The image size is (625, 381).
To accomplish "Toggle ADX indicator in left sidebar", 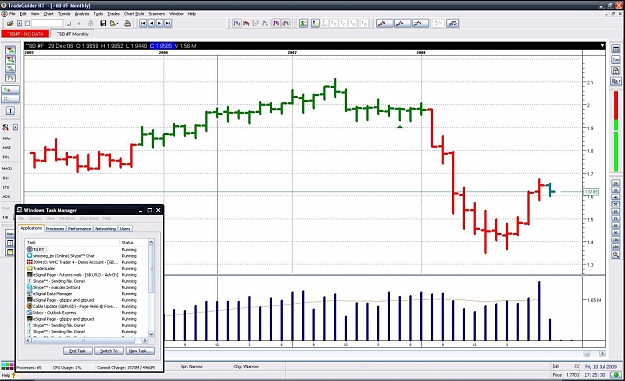I will 6,196.
